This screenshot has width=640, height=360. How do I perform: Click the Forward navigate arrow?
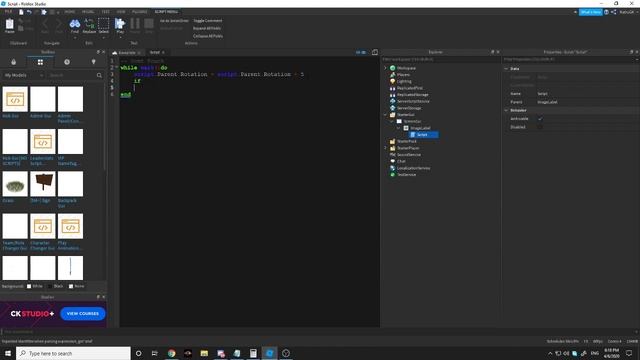click(58, 24)
